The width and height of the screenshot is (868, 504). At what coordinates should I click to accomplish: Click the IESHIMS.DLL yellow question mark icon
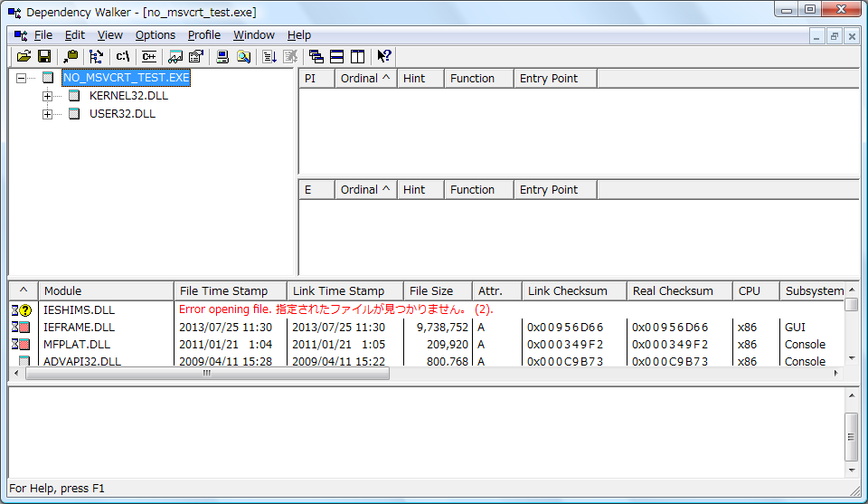[25, 310]
